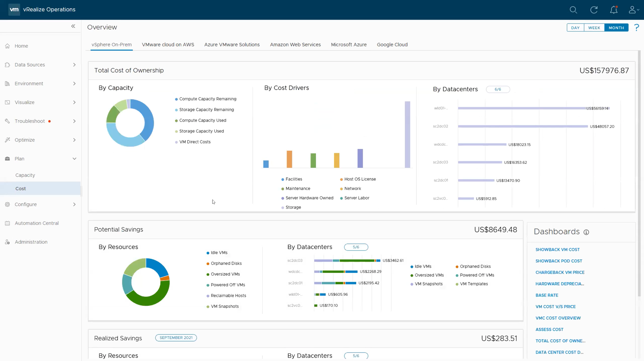The width and height of the screenshot is (644, 361).
Task: Click the Environment icon in sidebar
Action: tap(7, 84)
